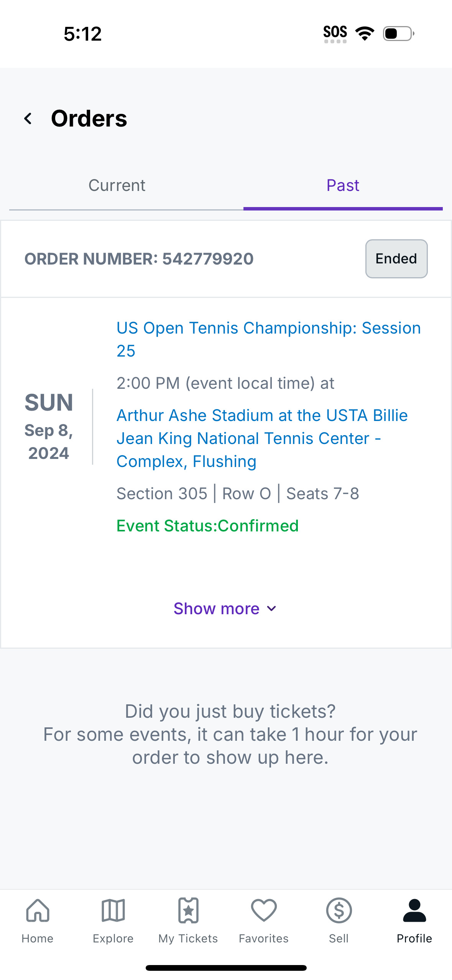
Task: Tap the Wi-Fi status icon
Action: [x=364, y=33]
